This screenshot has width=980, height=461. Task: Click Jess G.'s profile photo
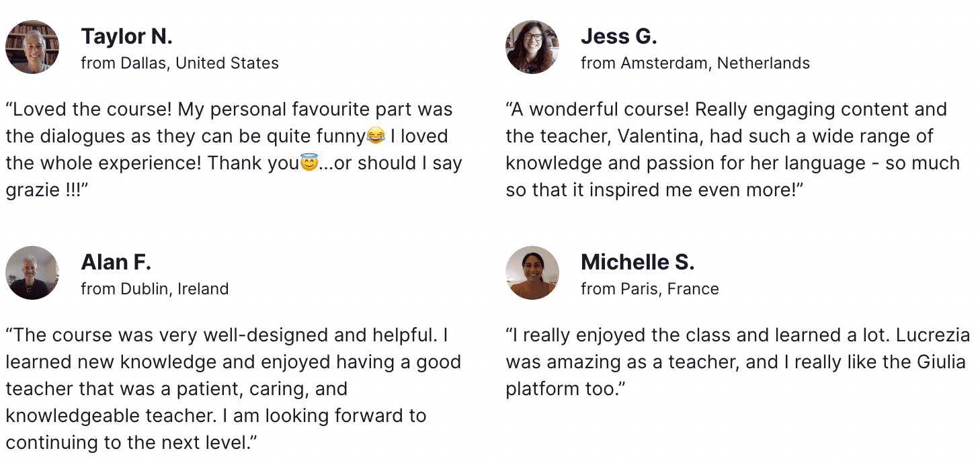[x=532, y=47]
